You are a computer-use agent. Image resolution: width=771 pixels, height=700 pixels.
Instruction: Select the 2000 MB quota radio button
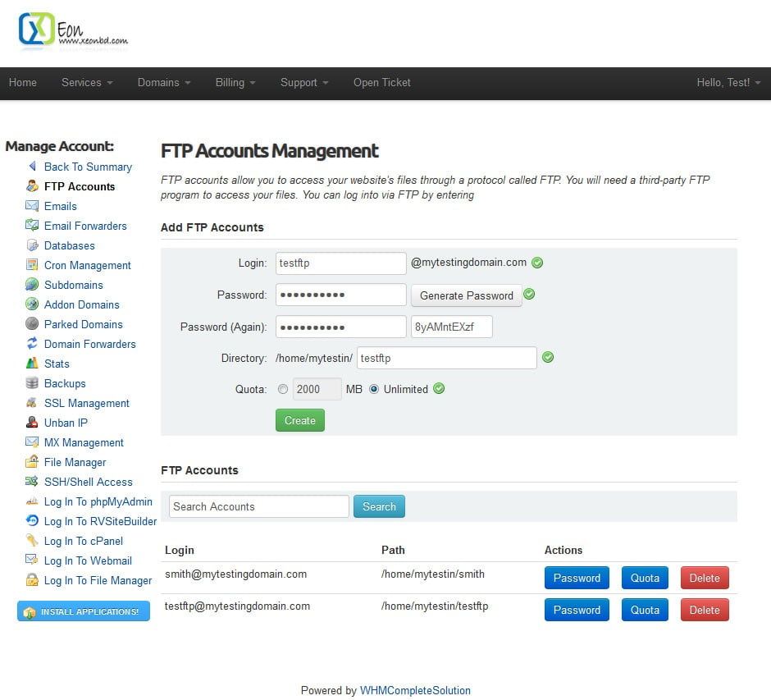[x=283, y=388]
